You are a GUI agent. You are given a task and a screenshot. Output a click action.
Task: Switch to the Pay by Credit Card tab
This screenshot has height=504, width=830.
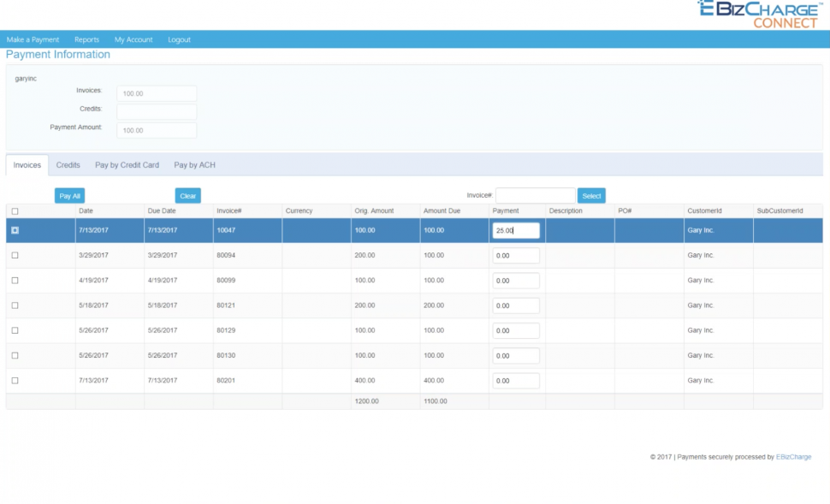127,164
